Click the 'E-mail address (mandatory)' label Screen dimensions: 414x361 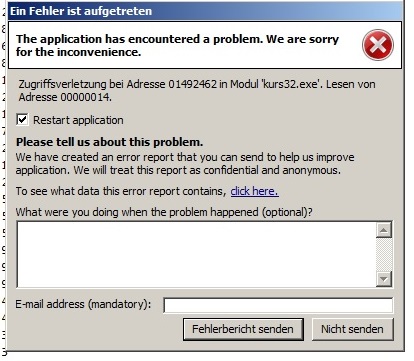(x=83, y=304)
